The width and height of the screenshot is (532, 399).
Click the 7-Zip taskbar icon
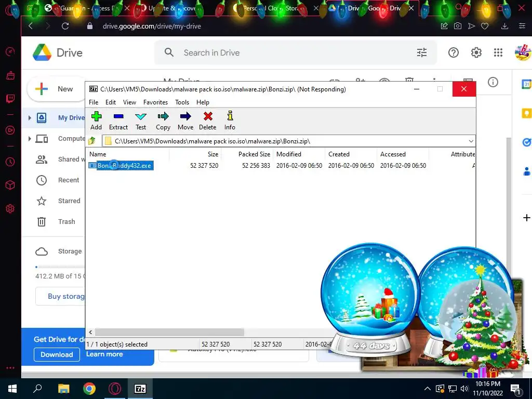point(140,389)
